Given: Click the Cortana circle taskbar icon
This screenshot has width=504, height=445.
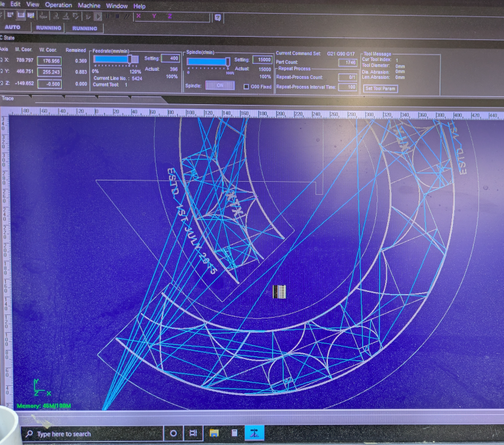Looking at the screenshot, I should click(173, 433).
